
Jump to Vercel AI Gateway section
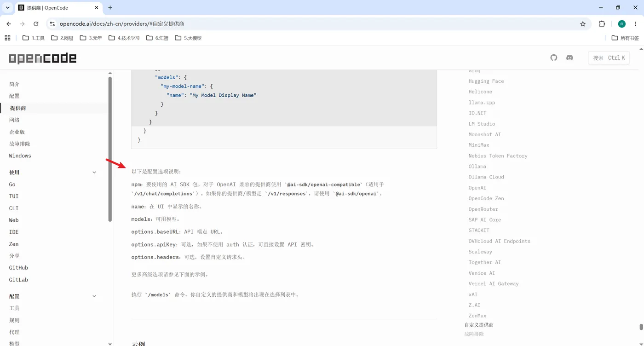(x=494, y=284)
